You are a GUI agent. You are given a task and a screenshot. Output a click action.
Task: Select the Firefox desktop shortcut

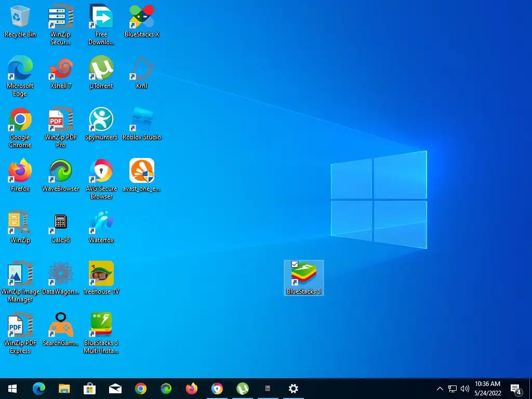pos(20,175)
